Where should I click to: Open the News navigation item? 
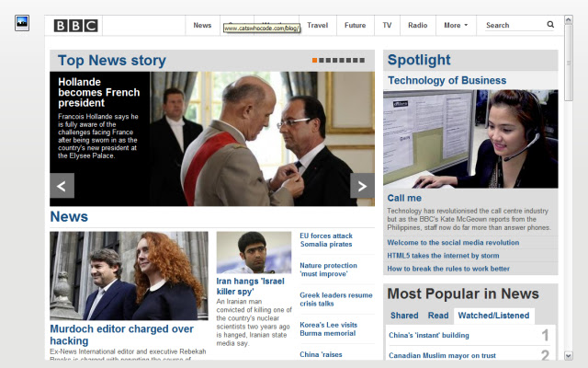(202, 25)
